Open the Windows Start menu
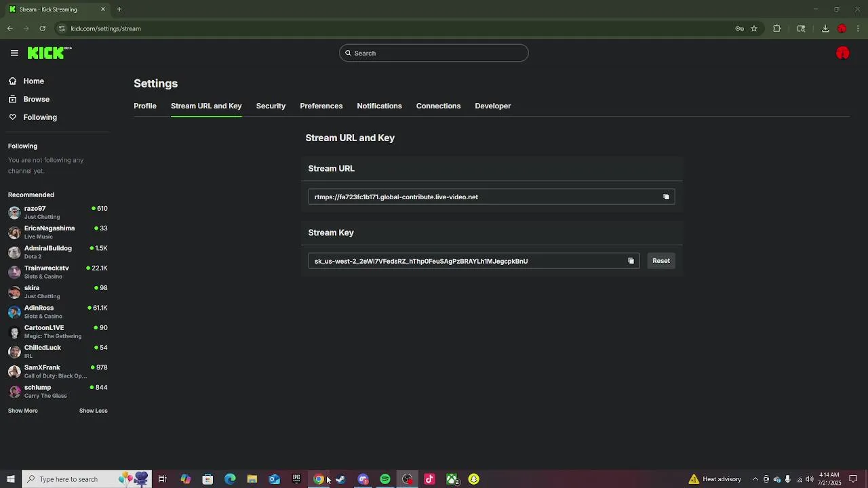The width and height of the screenshot is (868, 488). tap(10, 479)
